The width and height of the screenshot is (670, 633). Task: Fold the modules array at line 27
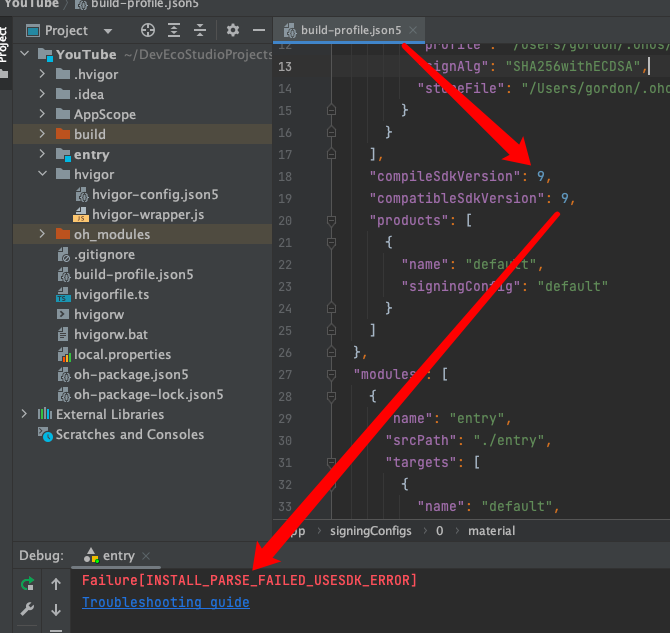point(331,374)
